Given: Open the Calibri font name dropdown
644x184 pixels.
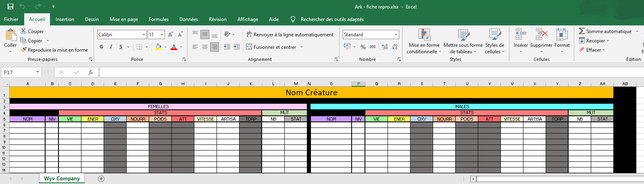Looking at the screenshot, I should (x=144, y=35).
